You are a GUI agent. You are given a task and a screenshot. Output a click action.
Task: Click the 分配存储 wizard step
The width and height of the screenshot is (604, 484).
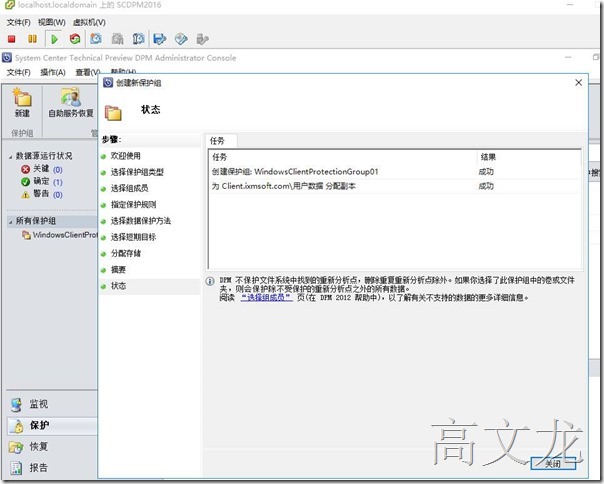pos(126,253)
